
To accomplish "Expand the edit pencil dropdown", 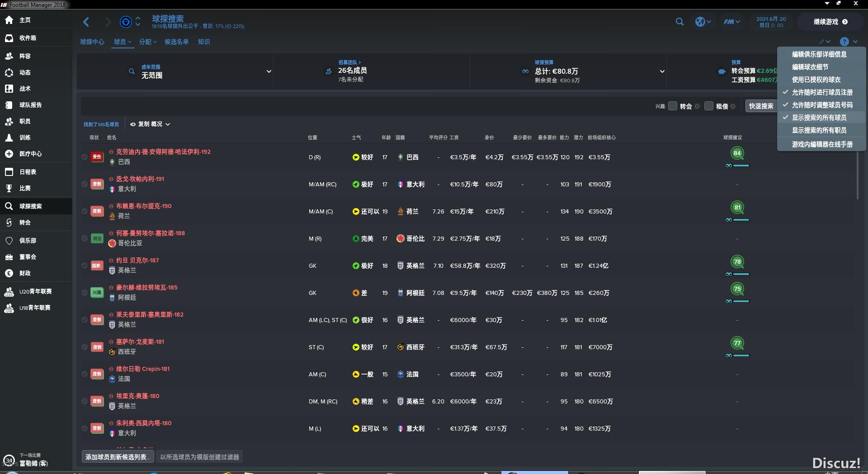I will [825, 42].
